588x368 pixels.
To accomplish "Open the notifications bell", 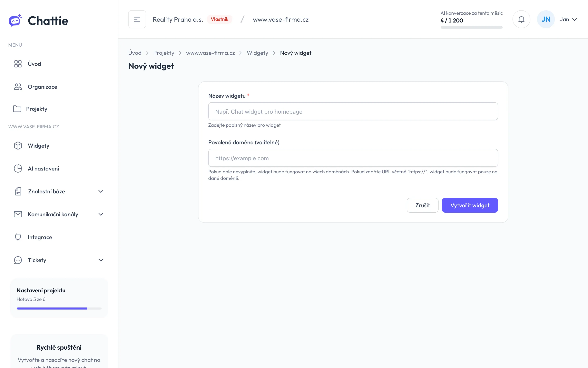I will coord(521,19).
